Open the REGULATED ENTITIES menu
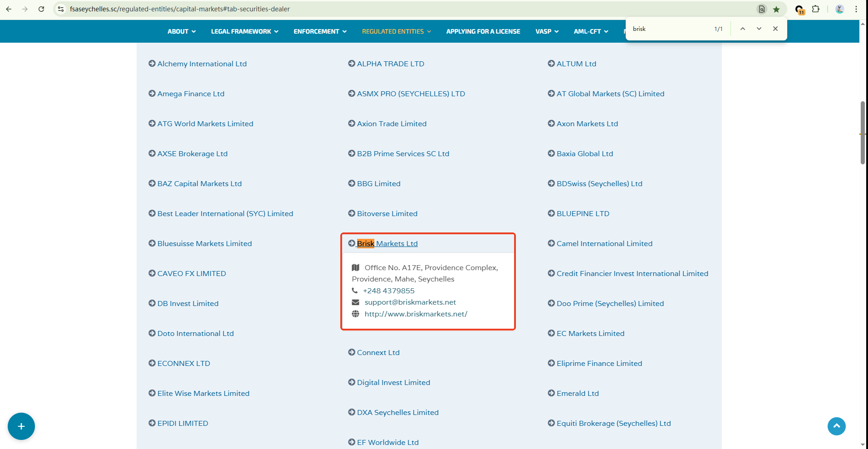Image resolution: width=868 pixels, height=449 pixels. coord(396,31)
